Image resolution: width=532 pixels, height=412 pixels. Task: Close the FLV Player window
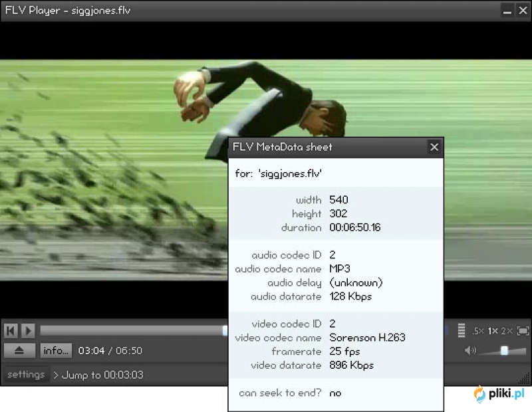tap(523, 11)
